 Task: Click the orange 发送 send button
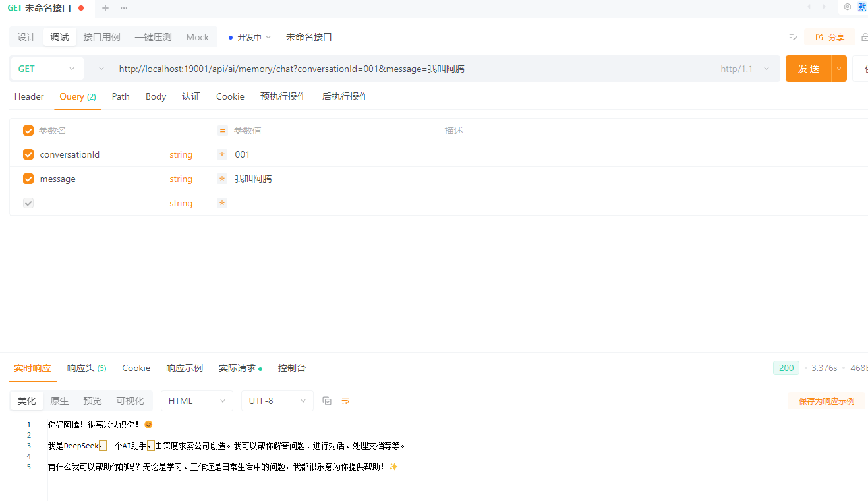pos(808,68)
